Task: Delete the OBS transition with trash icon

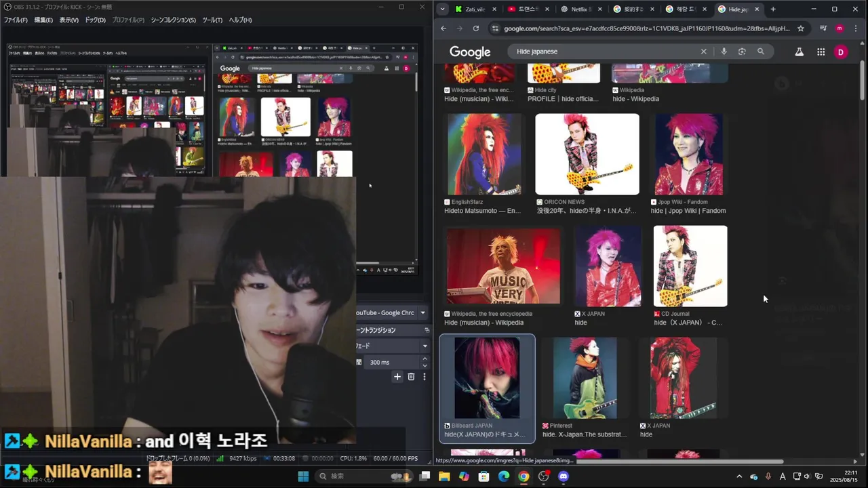Action: click(x=411, y=377)
